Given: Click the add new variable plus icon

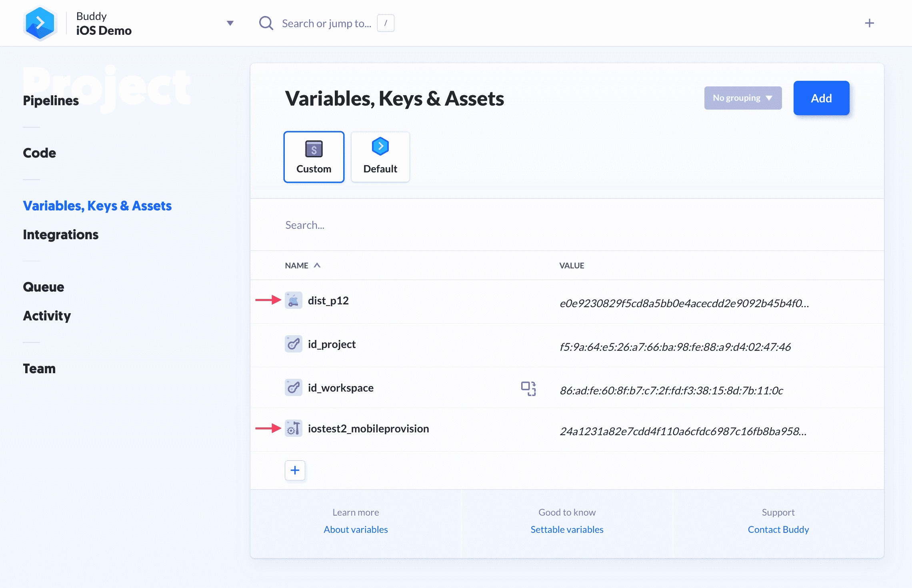Looking at the screenshot, I should [x=294, y=470].
